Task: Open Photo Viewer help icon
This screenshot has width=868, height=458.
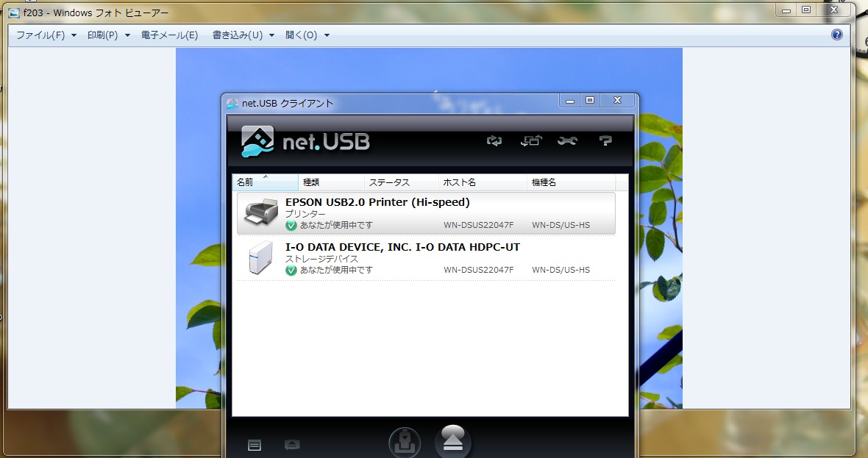Action: pos(837,35)
